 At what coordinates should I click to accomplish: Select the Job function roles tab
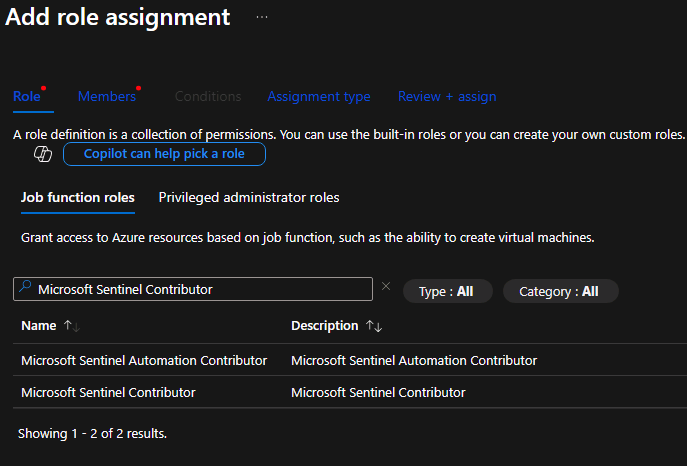pos(78,198)
